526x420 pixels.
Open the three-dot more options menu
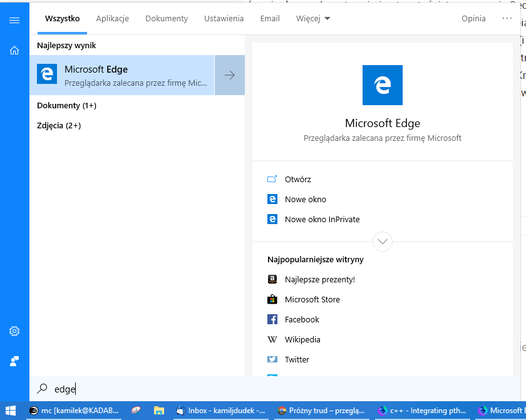click(x=507, y=18)
